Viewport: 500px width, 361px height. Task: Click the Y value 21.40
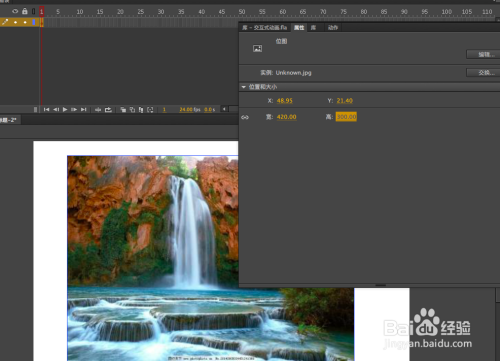tap(345, 101)
